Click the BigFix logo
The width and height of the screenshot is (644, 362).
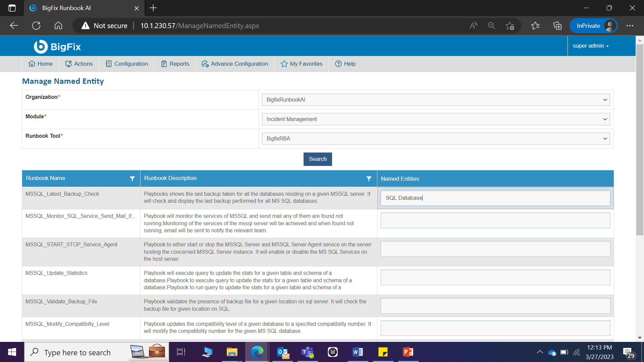(57, 47)
